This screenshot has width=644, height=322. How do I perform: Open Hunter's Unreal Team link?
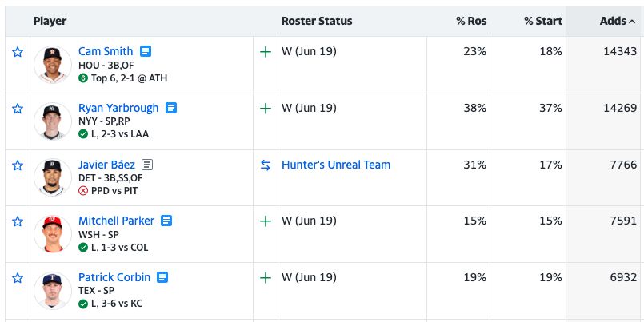pyautogui.click(x=336, y=165)
